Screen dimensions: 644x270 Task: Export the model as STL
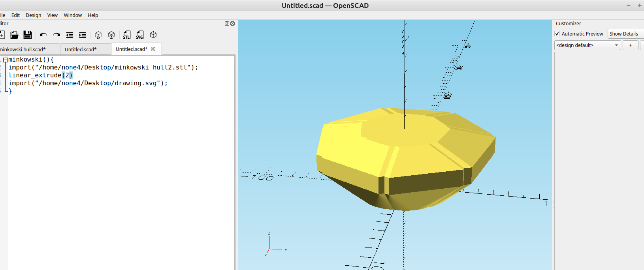pos(126,35)
